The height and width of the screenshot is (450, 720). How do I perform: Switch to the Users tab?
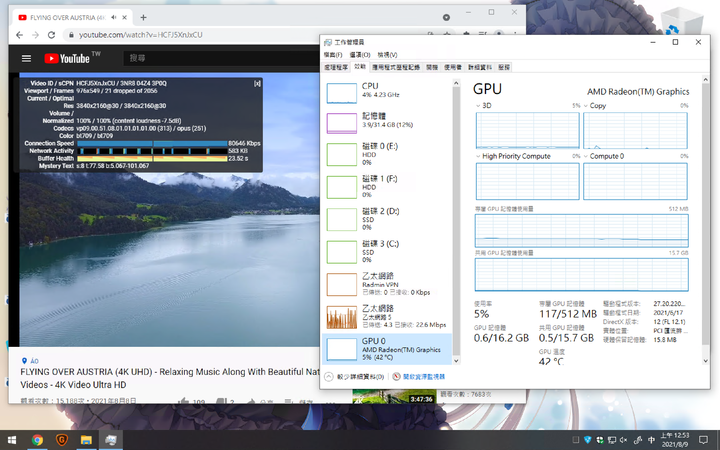pyautogui.click(x=453, y=68)
